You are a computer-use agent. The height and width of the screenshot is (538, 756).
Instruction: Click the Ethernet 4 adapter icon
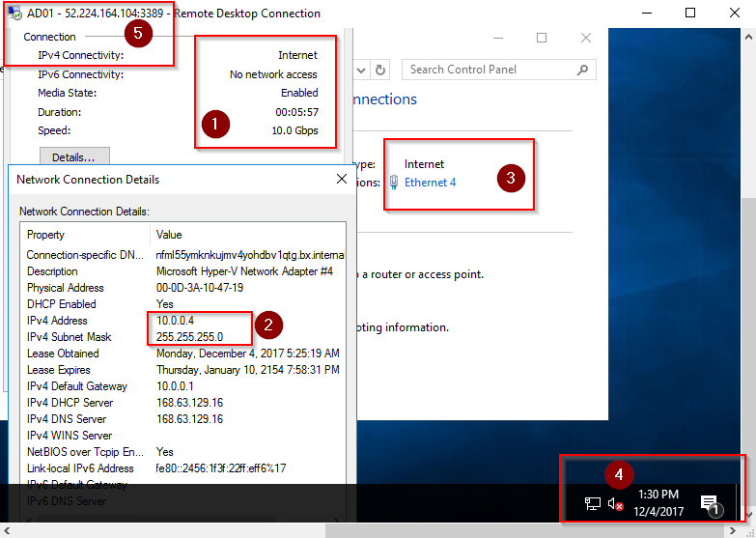click(394, 183)
